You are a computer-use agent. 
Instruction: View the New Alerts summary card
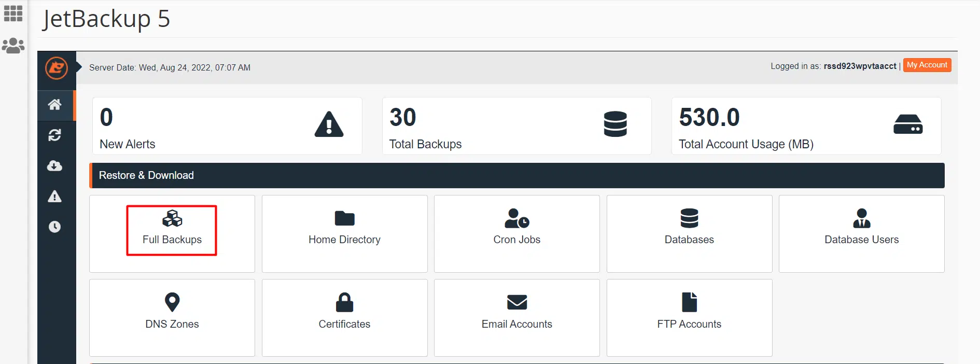click(x=227, y=126)
